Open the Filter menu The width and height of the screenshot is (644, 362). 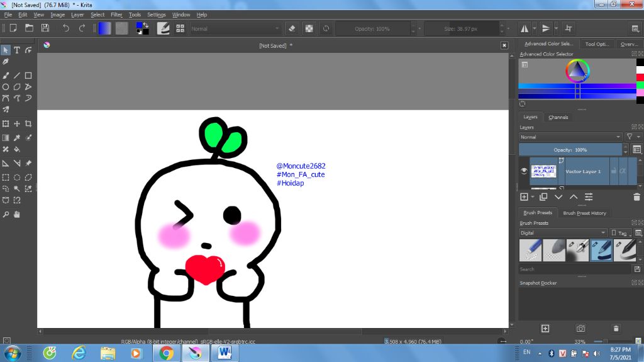[x=116, y=14]
